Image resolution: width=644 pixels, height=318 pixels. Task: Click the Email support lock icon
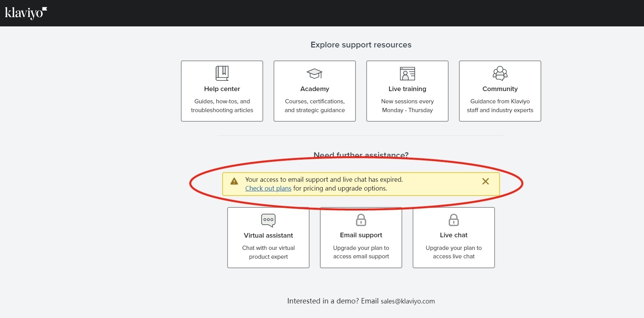click(361, 220)
